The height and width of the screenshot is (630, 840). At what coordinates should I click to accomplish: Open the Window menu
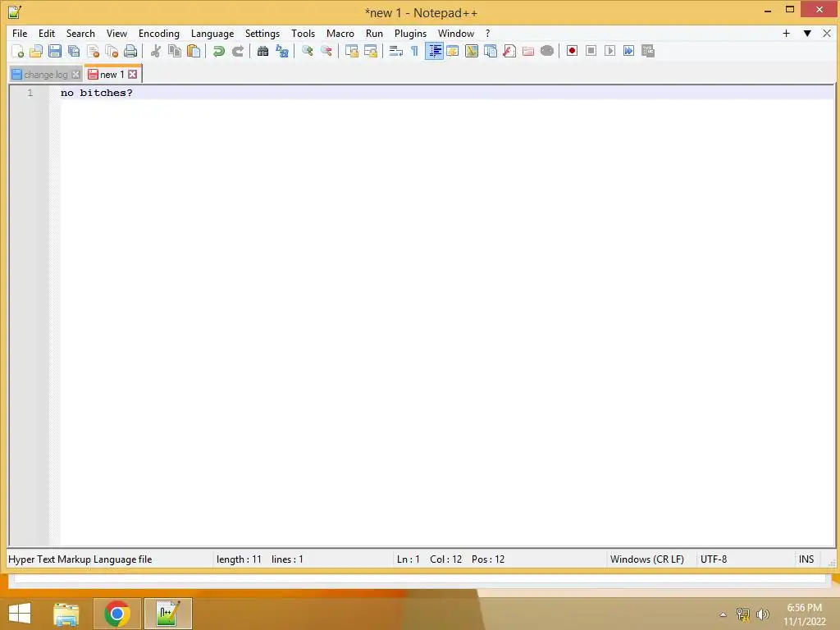point(456,33)
